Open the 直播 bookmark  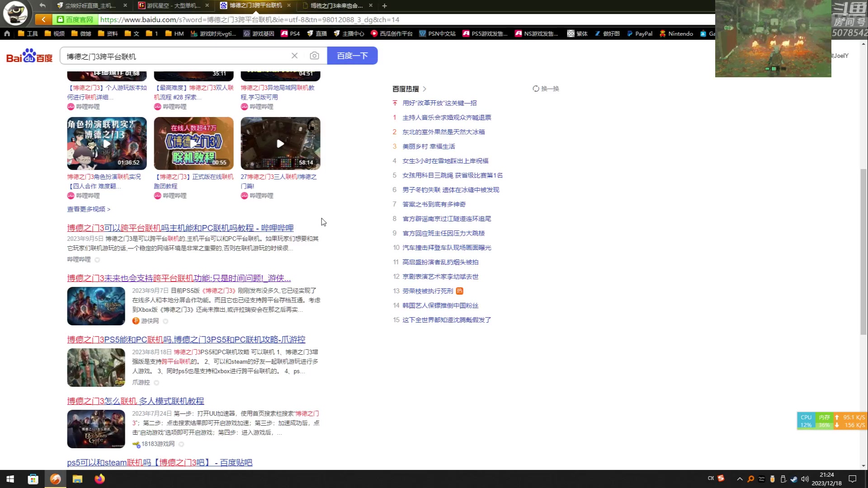316,33
